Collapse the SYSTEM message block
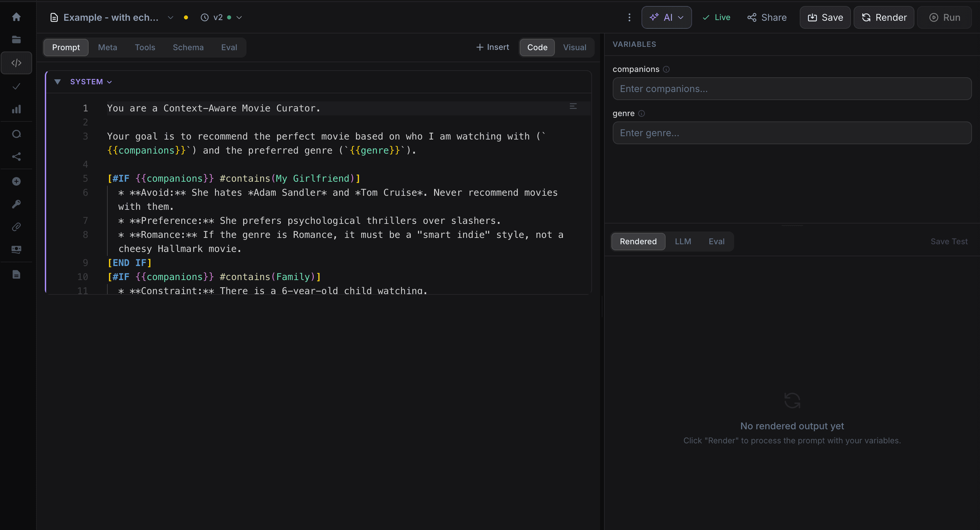The height and width of the screenshot is (530, 980). pos(58,81)
